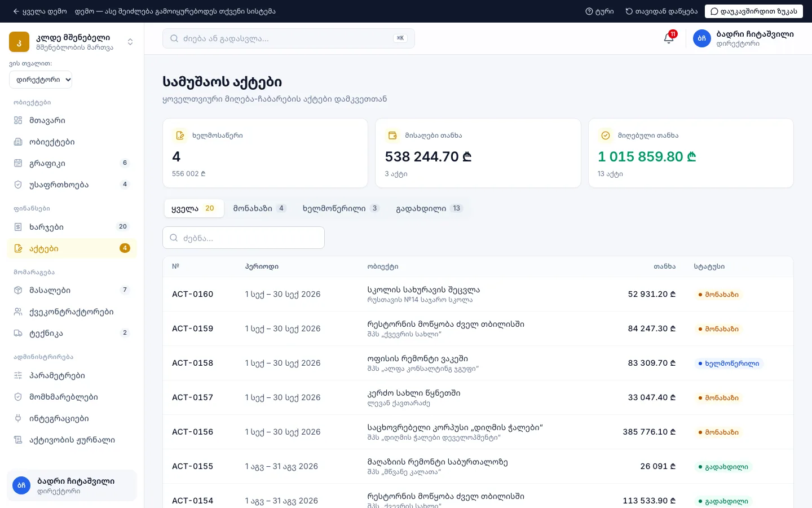Click თავიდან დაწყება restart link
The height and width of the screenshot is (508, 812).
coord(661,11)
